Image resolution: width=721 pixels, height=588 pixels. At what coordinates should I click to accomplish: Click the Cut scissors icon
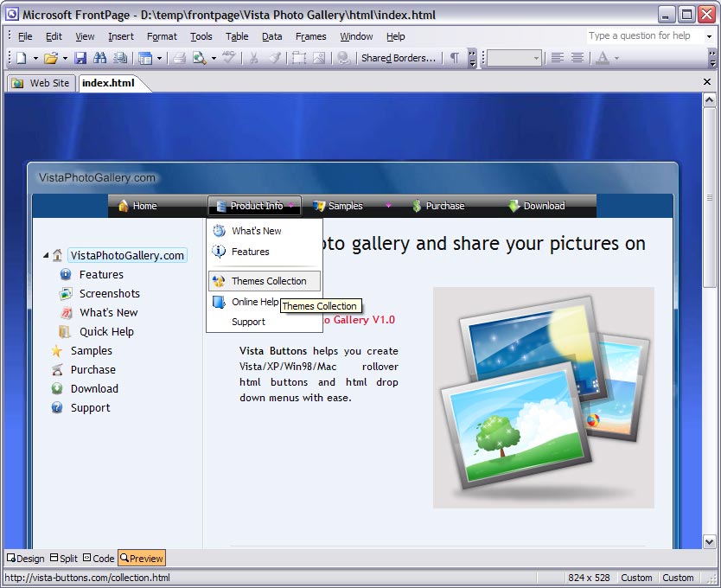[x=254, y=58]
